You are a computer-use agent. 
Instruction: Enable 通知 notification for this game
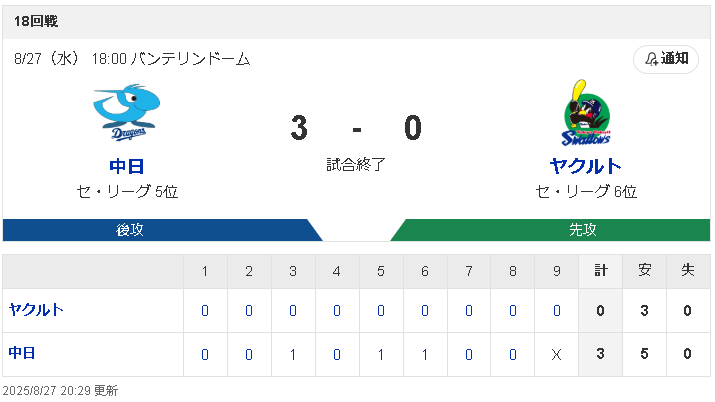coord(666,59)
